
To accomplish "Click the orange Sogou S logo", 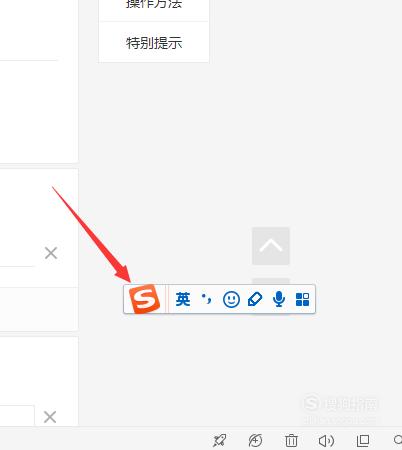I will [x=145, y=299].
